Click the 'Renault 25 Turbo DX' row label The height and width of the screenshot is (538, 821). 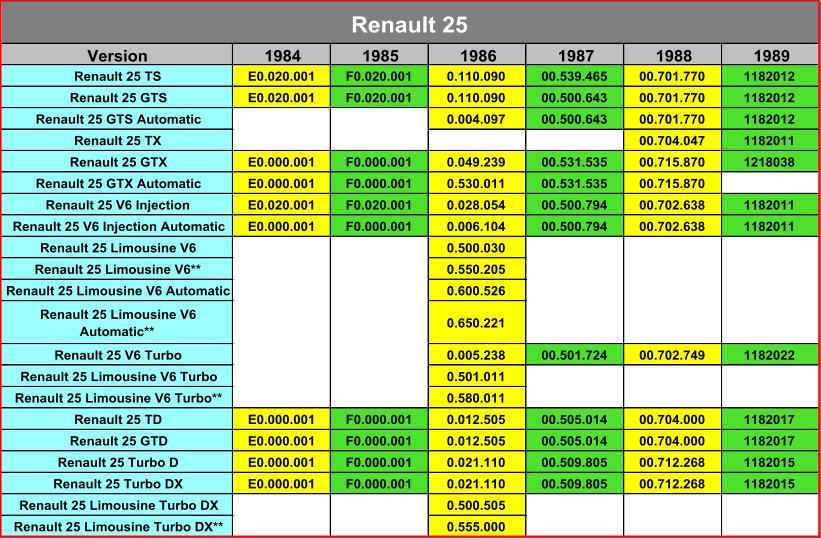click(117, 484)
